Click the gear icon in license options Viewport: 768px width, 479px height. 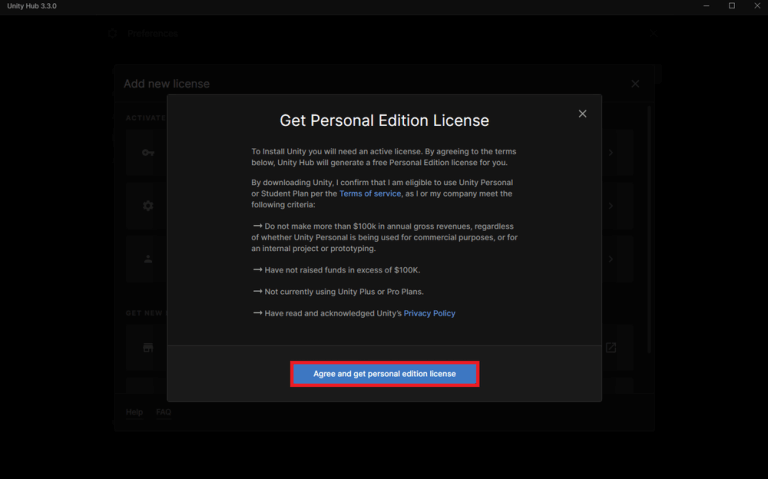click(x=148, y=205)
